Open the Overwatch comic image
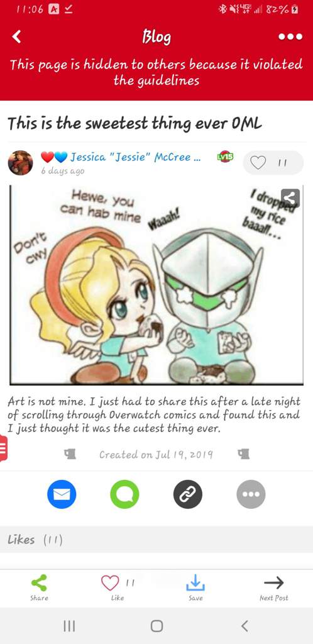 tap(156, 285)
